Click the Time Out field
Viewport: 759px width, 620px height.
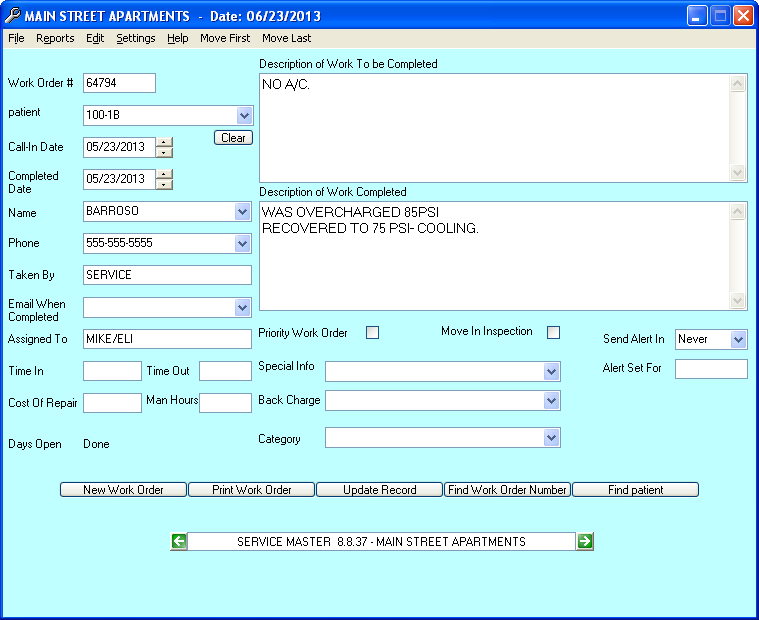pos(226,371)
